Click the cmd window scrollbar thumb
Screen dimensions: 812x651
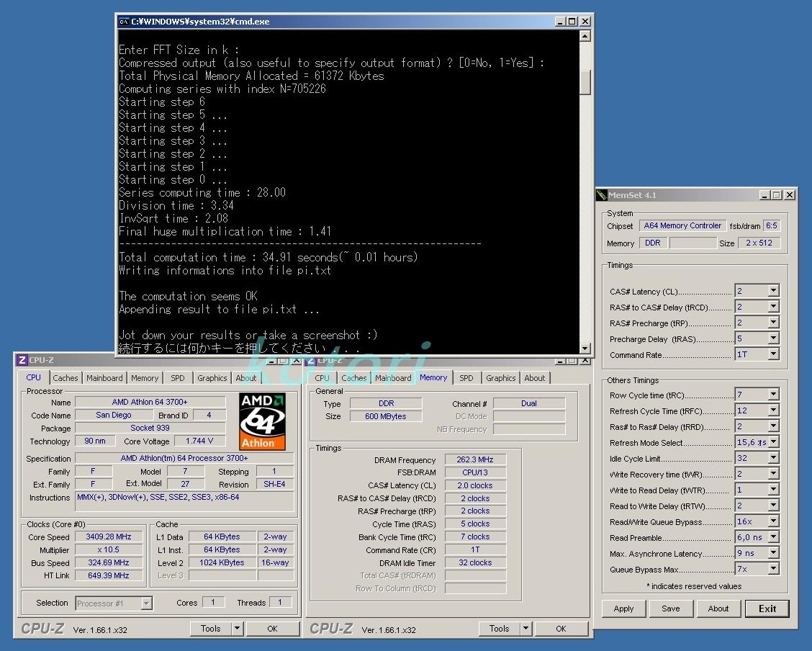click(x=585, y=82)
